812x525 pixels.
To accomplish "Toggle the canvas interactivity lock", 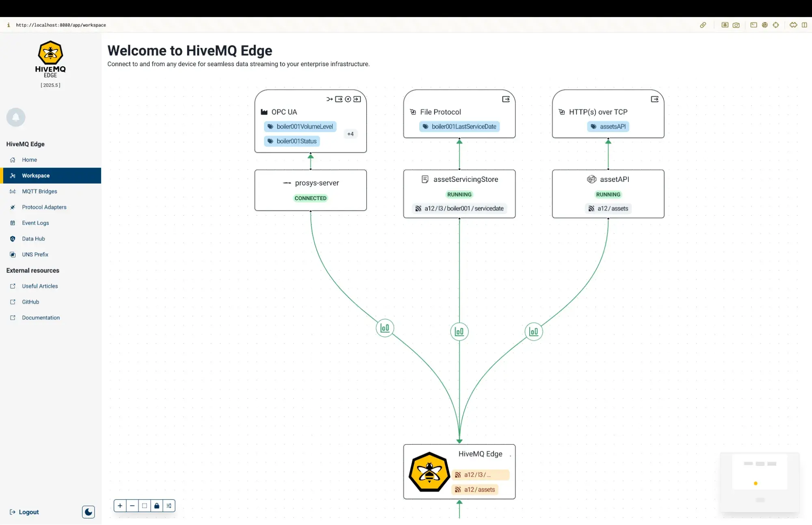I will [x=157, y=506].
